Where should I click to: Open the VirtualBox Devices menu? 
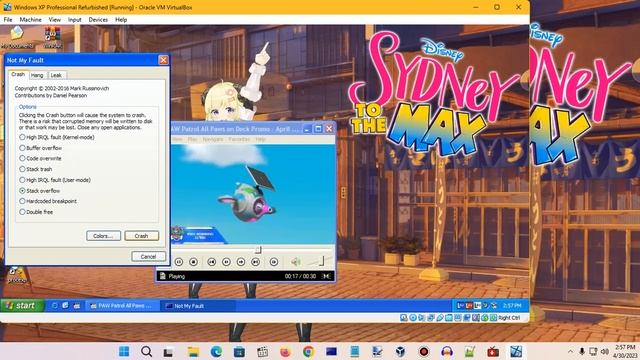tap(98, 20)
